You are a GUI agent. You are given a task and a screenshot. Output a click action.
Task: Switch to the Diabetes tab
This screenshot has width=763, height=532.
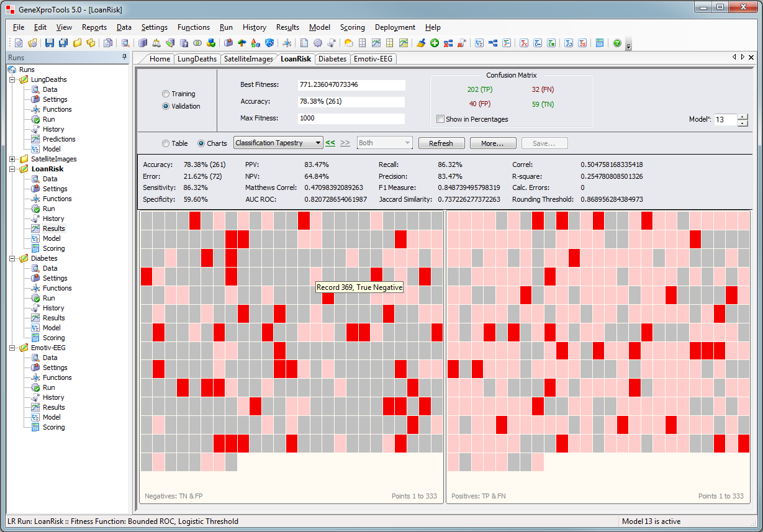point(332,58)
